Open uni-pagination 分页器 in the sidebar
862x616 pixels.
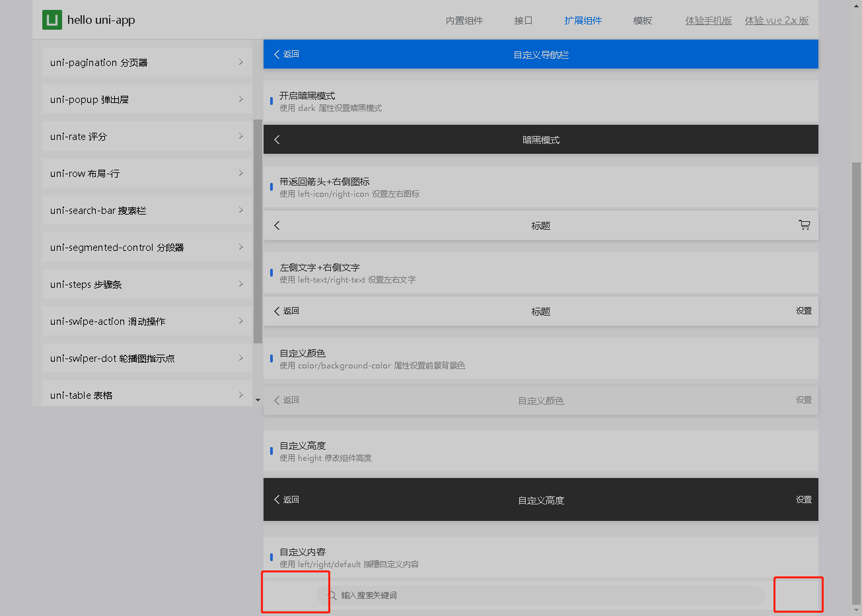[x=147, y=62]
